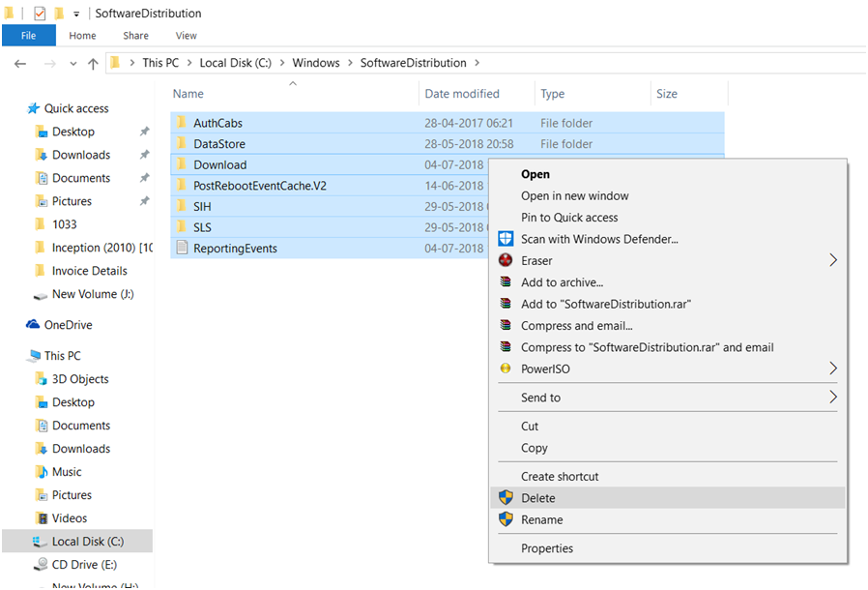
Task: Click the chevron after This PC in address bar
Action: (189, 63)
